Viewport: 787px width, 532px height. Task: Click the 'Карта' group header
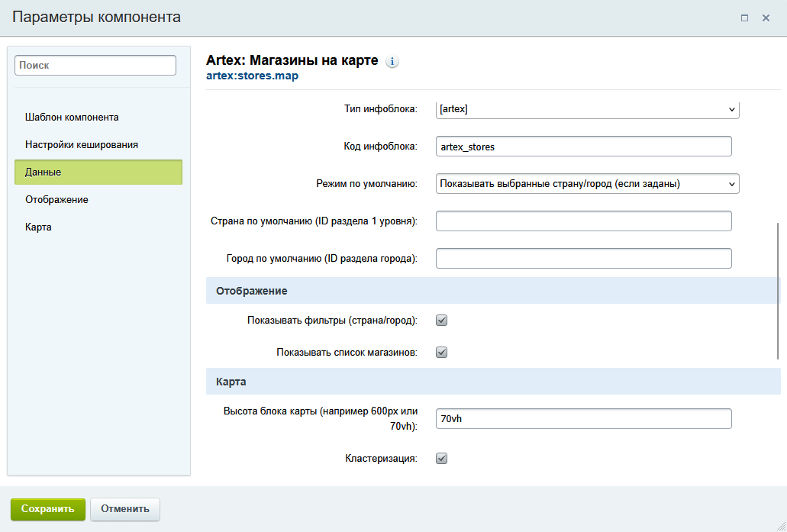pos(493,382)
